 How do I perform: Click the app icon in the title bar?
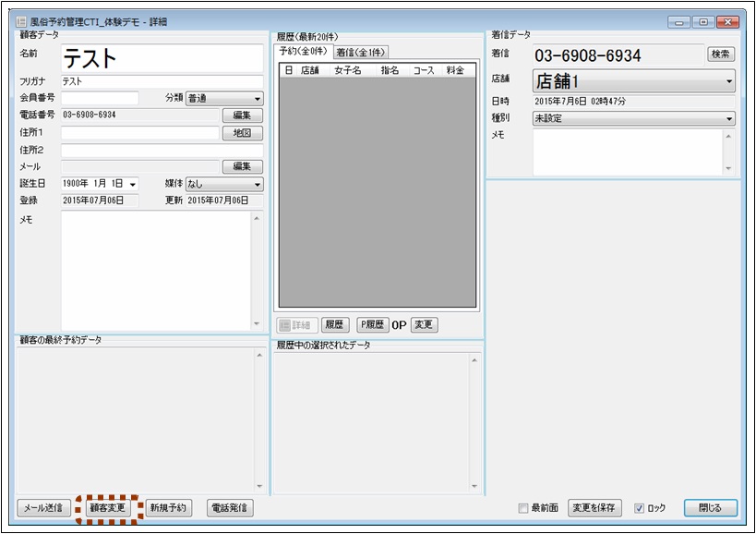20,21
